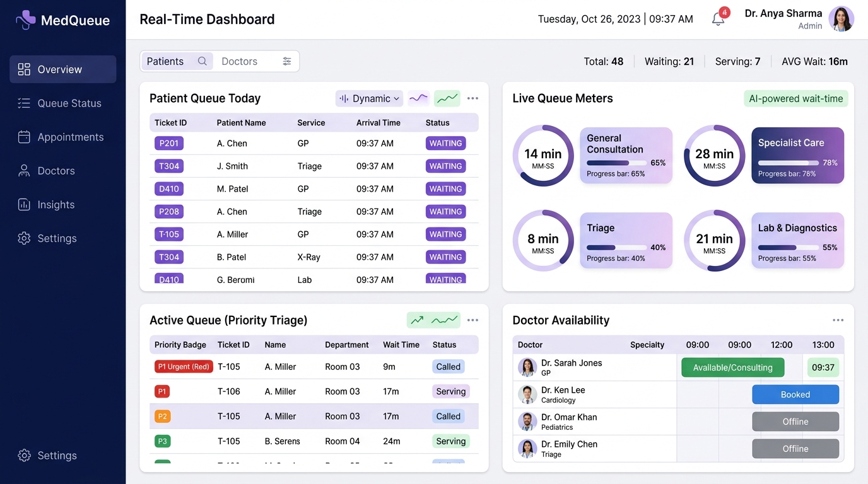The image size is (868, 484).
Task: Click the MedQueue logo icon
Action: 25,20
